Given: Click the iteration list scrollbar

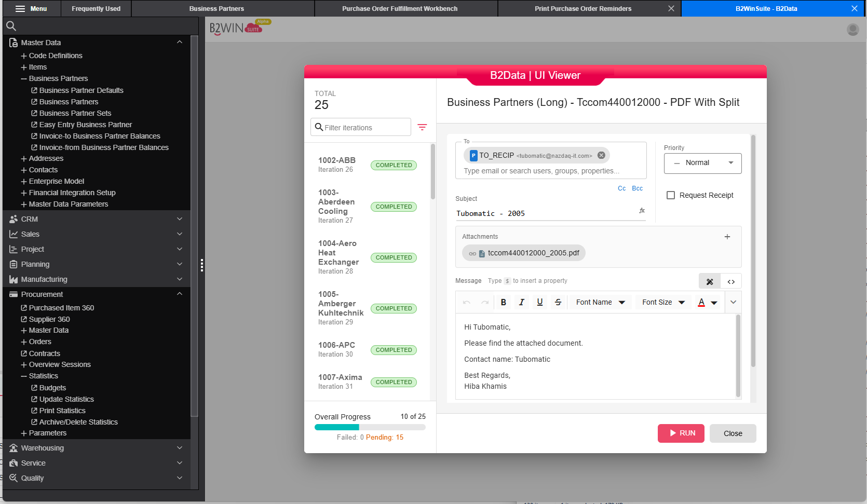Looking at the screenshot, I should 433,172.
